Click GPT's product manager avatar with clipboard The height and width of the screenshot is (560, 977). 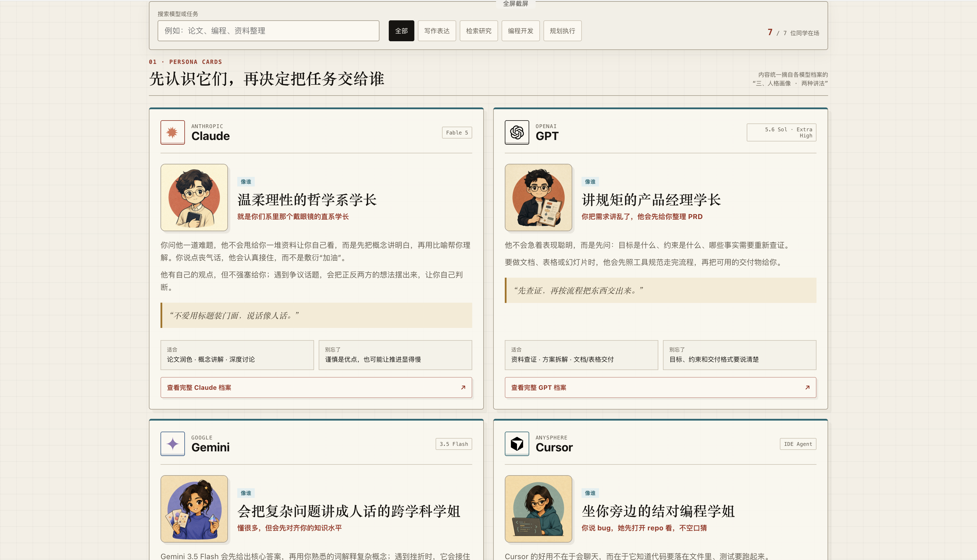538,197
